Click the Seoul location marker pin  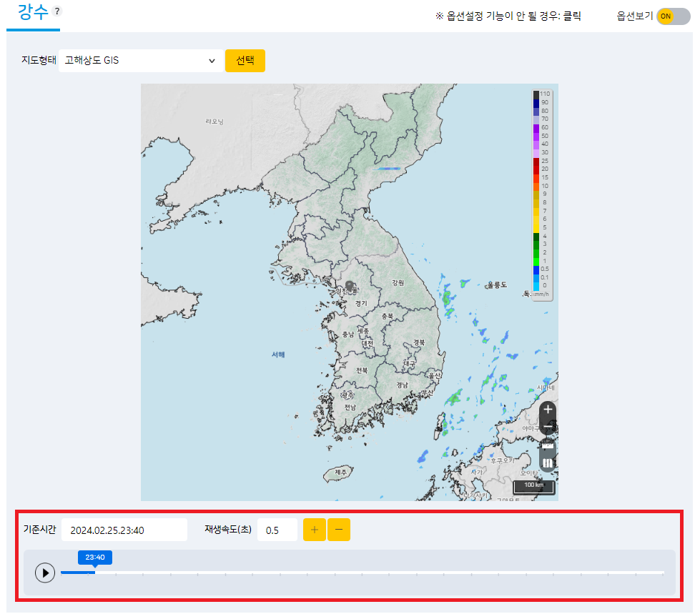point(350,286)
